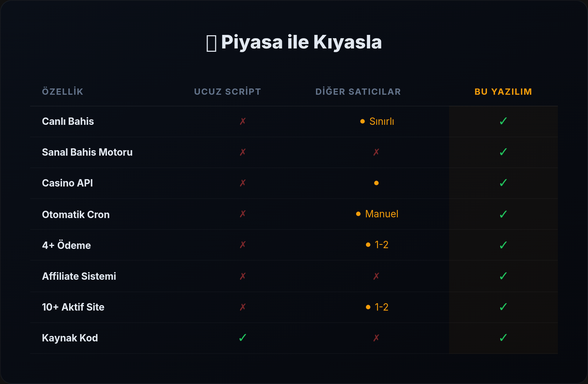Click the green checkmark for Otomatik Cron under Bu Yazılım
Image resolution: width=588 pixels, height=384 pixels.
point(503,214)
